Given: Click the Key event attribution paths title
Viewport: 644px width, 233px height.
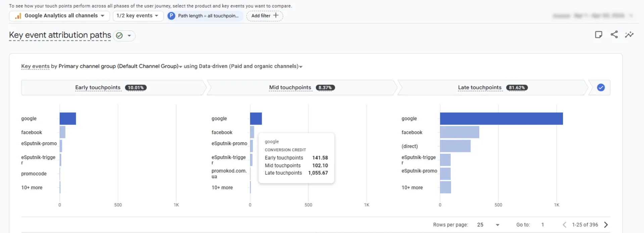Looking at the screenshot, I should 60,35.
